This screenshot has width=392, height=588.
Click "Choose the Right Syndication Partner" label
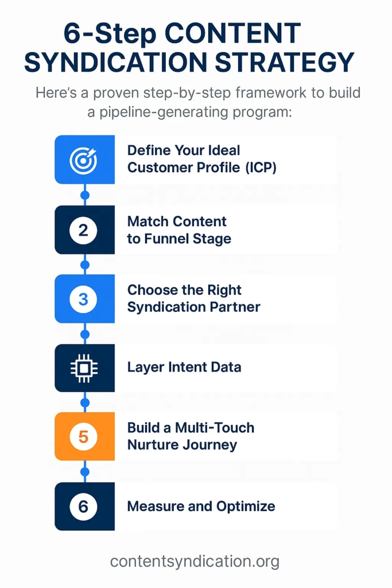coord(193,299)
